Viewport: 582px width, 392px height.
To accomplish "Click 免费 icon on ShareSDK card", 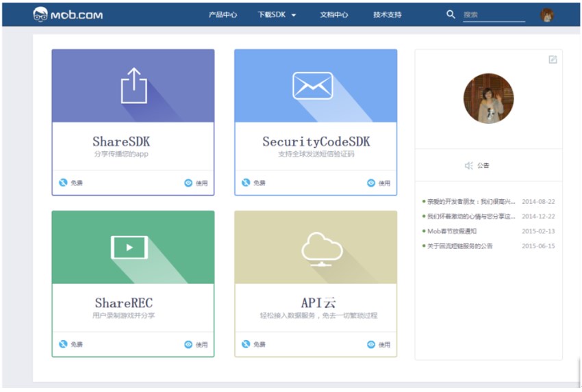I will 63,183.
